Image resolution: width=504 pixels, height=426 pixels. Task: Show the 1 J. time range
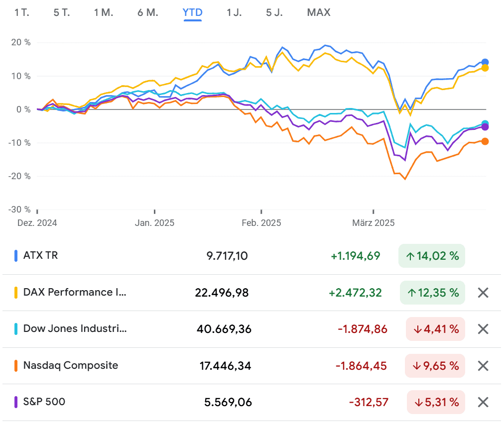(234, 12)
